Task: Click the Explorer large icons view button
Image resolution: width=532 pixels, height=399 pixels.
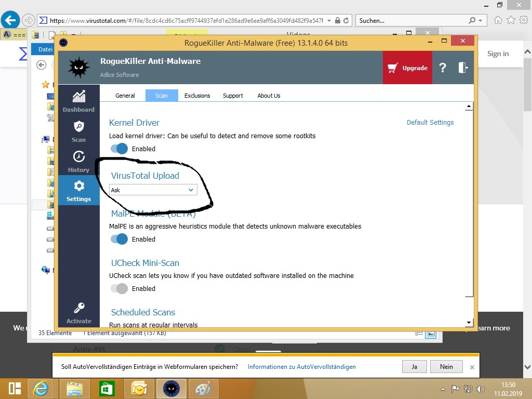Action: (431, 334)
